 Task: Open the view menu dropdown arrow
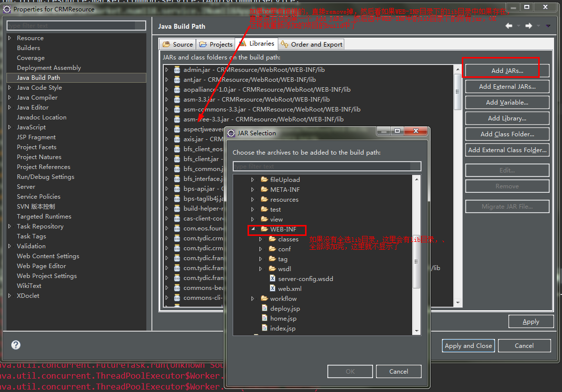coord(548,26)
